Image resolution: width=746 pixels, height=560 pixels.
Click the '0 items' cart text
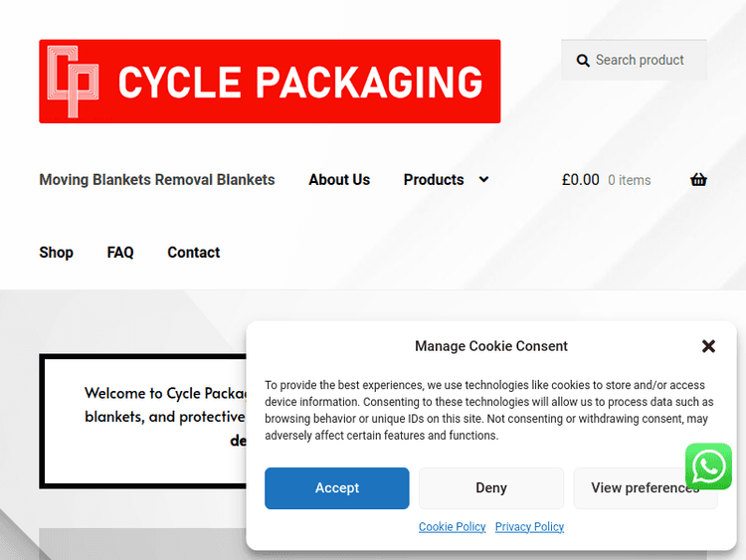pos(630,180)
